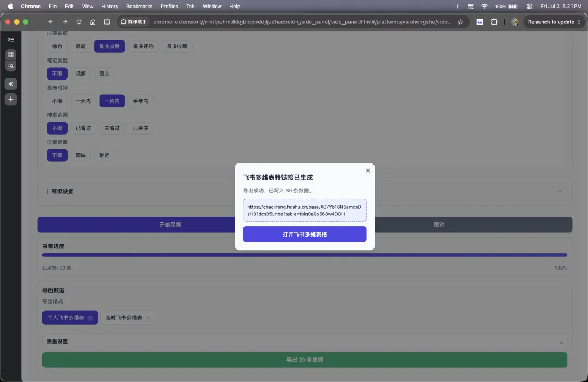Open the Help menu

235,7
